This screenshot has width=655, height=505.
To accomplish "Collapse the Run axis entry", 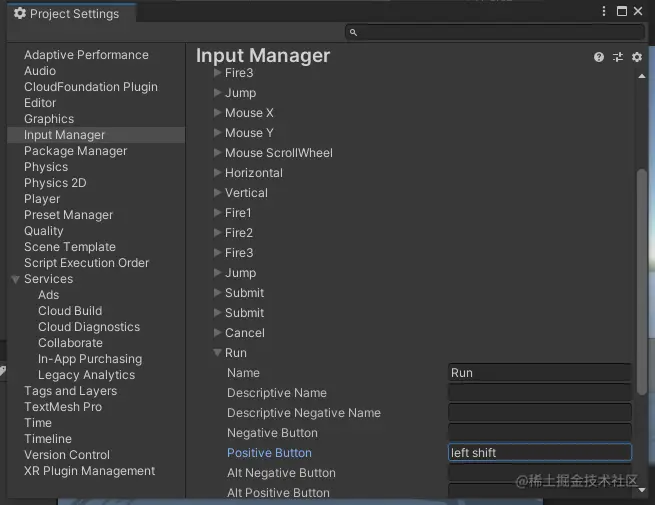I will tap(217, 353).
